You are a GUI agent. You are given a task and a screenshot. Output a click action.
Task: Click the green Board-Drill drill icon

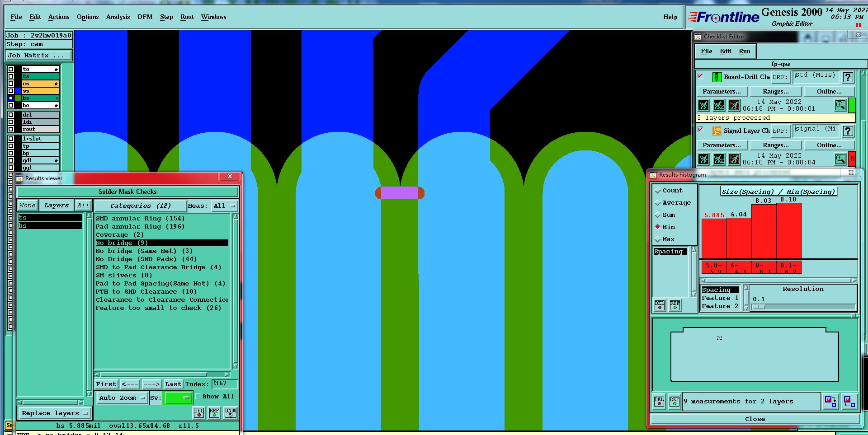coord(717,77)
